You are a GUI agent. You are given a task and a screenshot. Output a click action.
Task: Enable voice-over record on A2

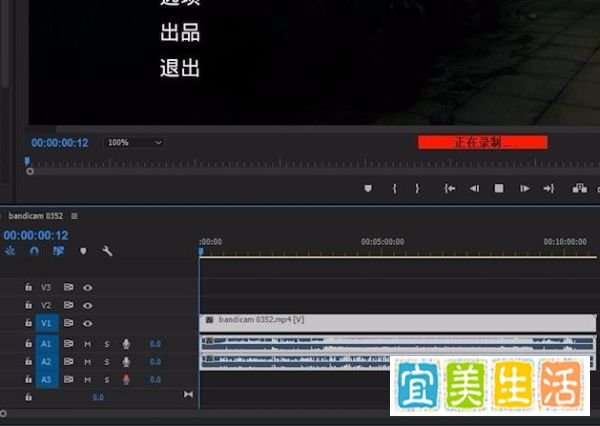coord(126,362)
